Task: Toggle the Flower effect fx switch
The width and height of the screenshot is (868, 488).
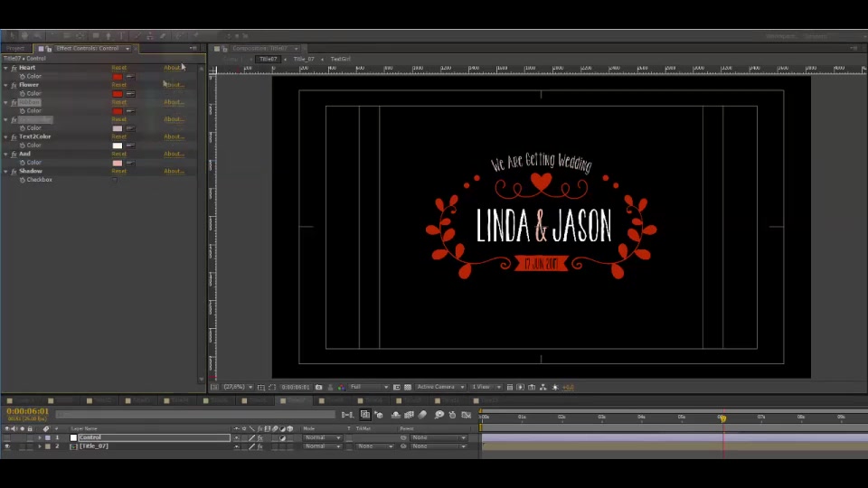Action: coord(14,85)
